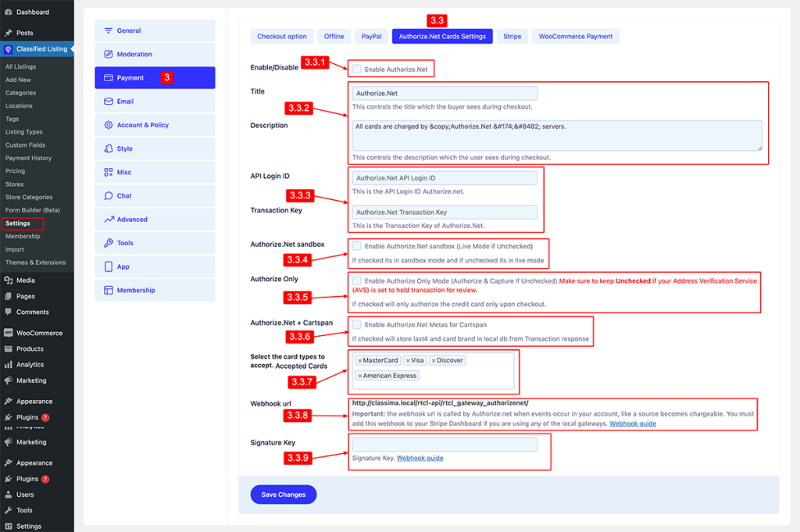
Task: Click the Comments bubble icon
Action: tap(8, 312)
